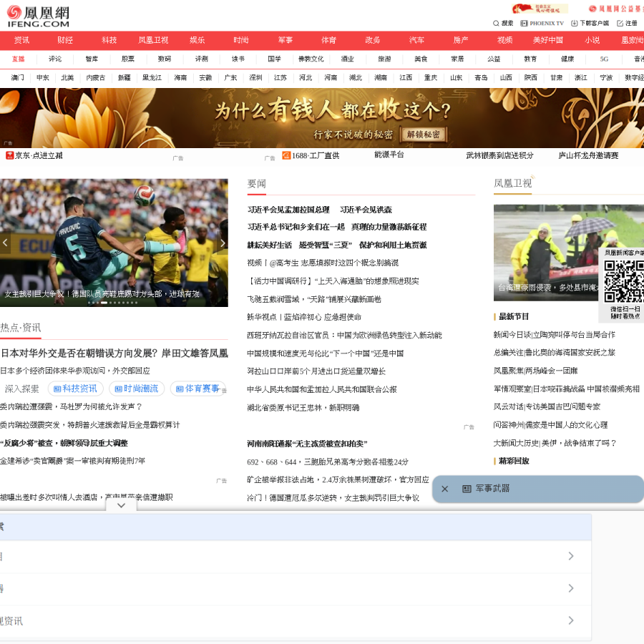Open 凤凰卫视 navigation tab

153,40
